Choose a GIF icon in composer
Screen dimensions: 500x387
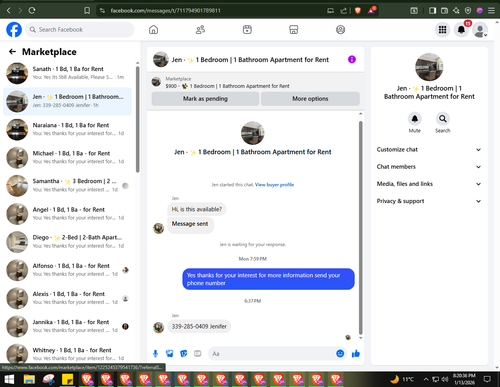[x=198, y=353]
